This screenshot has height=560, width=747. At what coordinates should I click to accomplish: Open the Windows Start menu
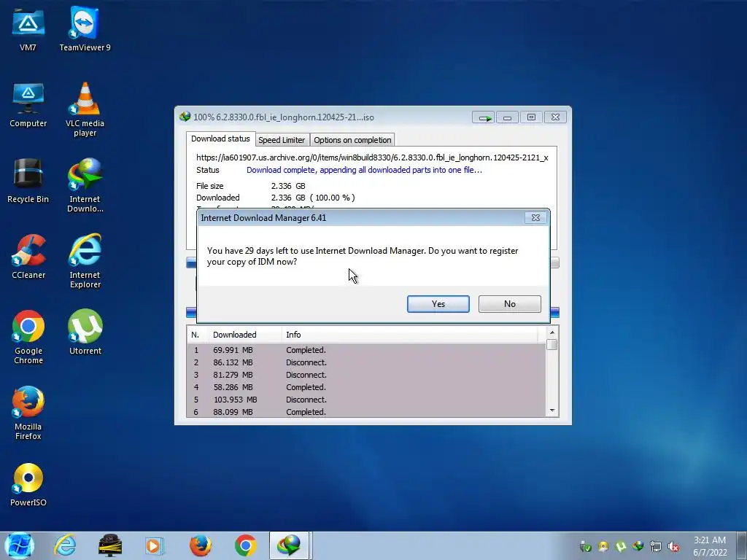[x=19, y=545]
